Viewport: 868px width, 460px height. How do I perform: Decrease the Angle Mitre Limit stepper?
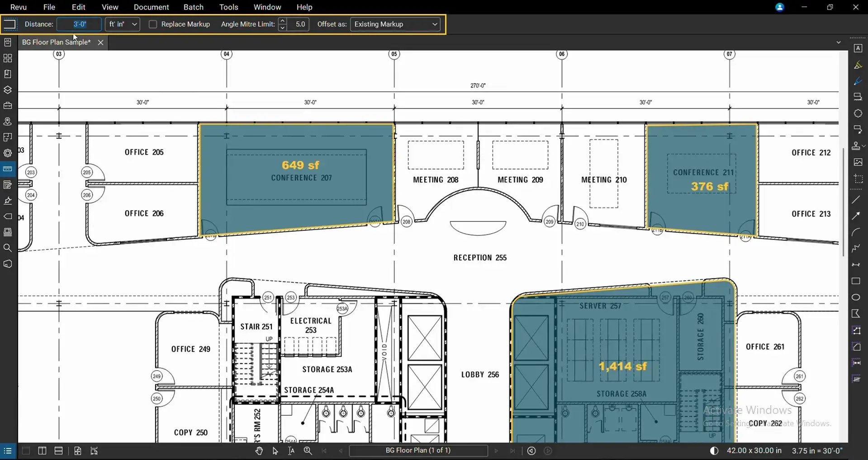[283, 28]
